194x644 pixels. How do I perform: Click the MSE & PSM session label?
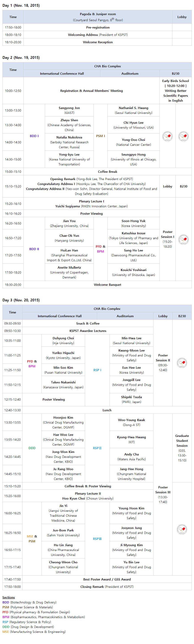tap(32, 539)
